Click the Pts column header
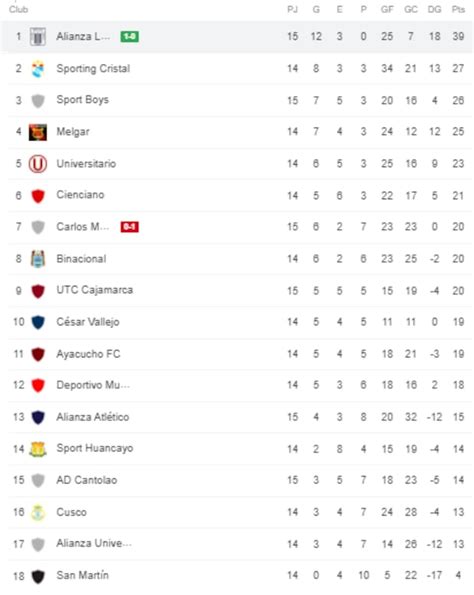The width and height of the screenshot is (474, 595). (x=458, y=9)
